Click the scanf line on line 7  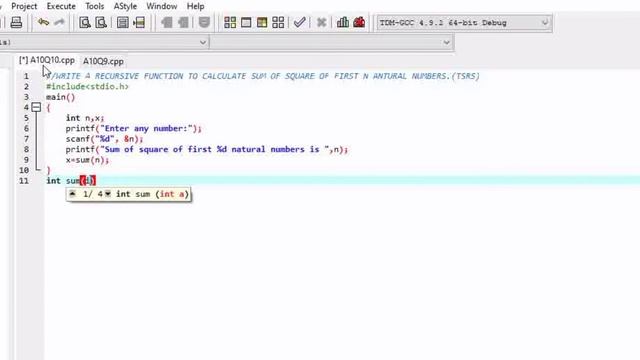[104, 139]
